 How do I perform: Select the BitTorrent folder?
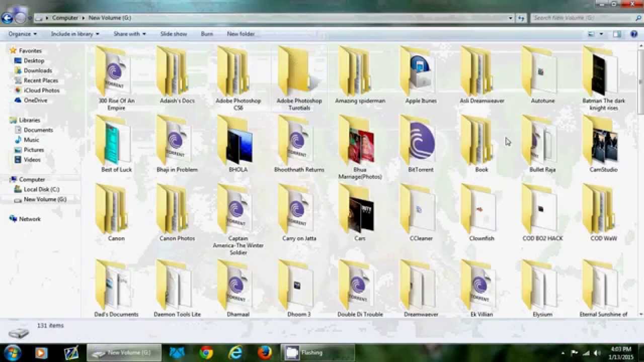(421, 144)
